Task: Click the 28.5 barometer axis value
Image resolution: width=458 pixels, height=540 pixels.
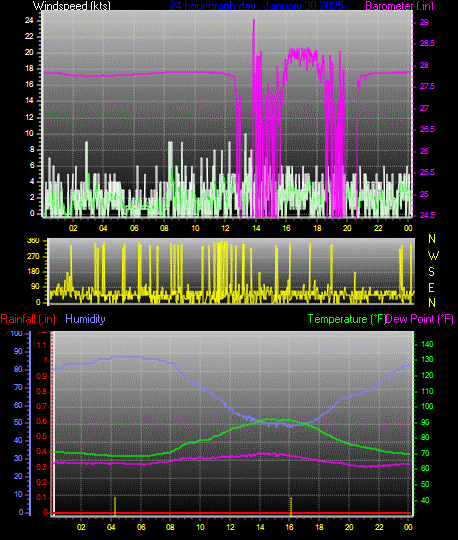Action: 427,43
